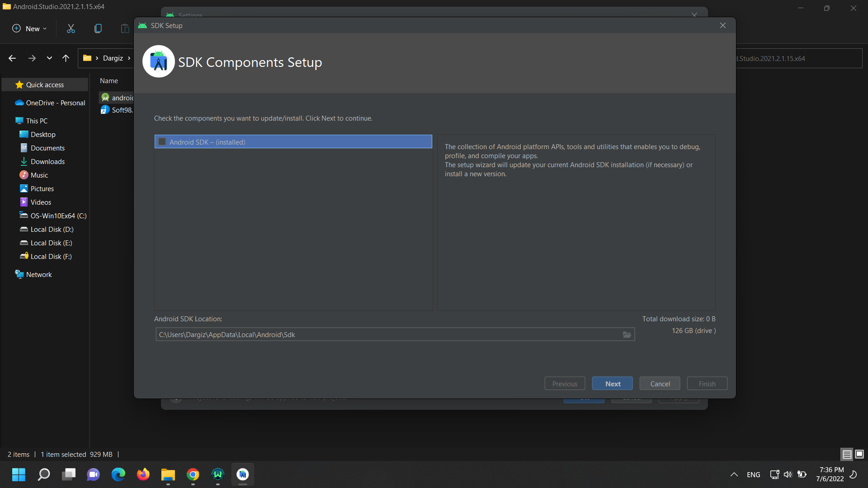Click the Next button in SDK Setup
Viewport: 868px width, 488px height.
(x=613, y=384)
